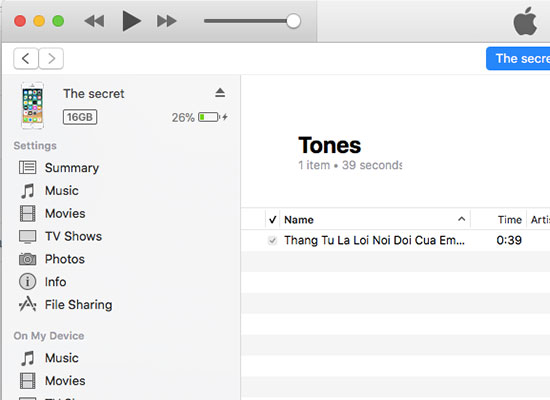
Task: Sort by Name column arrow
Action: 462,219
